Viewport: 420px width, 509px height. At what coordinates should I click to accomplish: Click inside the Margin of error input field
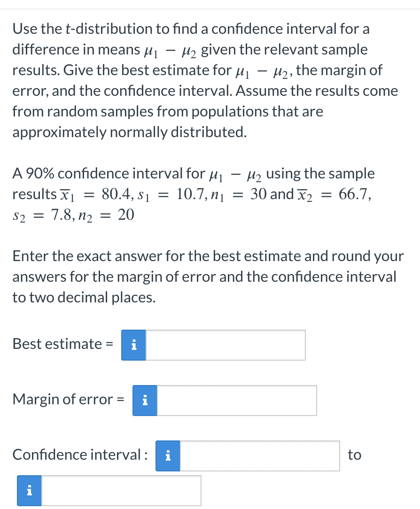coord(237,400)
